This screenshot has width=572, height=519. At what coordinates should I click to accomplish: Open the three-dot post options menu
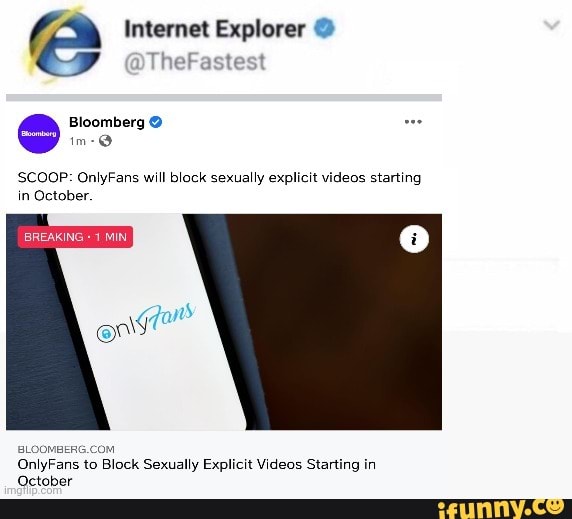tap(413, 122)
